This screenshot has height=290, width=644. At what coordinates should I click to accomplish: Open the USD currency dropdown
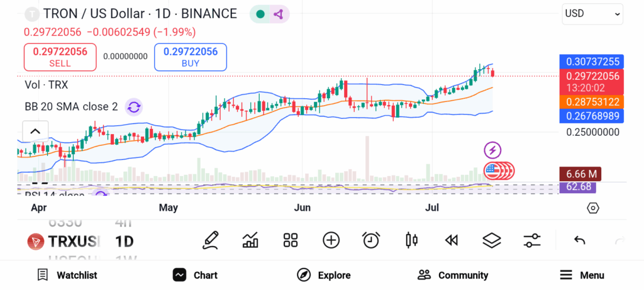(x=592, y=14)
